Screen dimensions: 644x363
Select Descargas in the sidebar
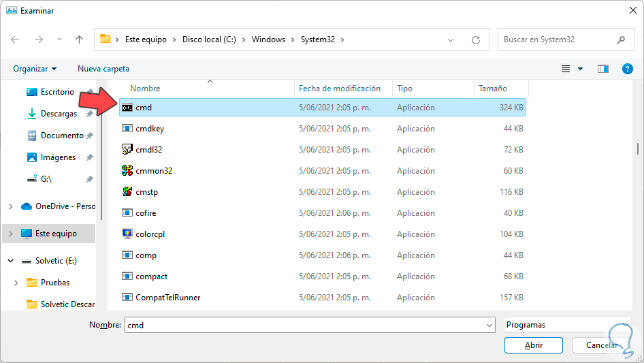pyautogui.click(x=59, y=114)
